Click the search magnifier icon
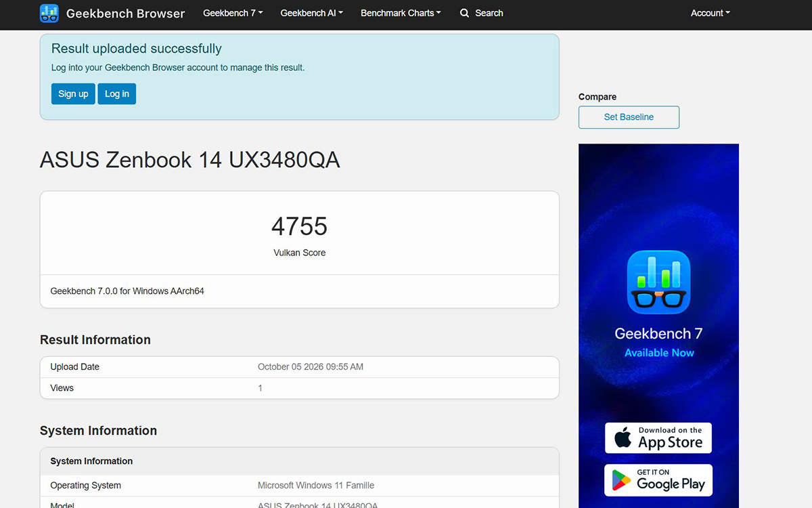The height and width of the screenshot is (508, 812). pyautogui.click(x=464, y=13)
